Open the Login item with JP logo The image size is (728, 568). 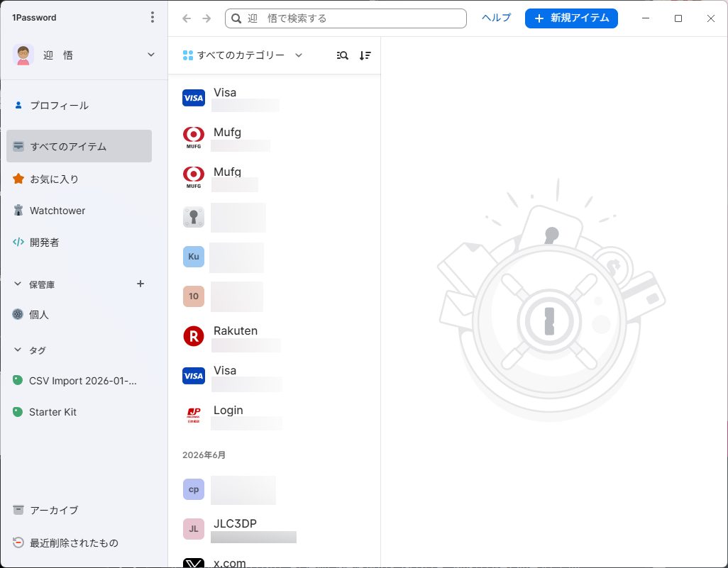274,416
